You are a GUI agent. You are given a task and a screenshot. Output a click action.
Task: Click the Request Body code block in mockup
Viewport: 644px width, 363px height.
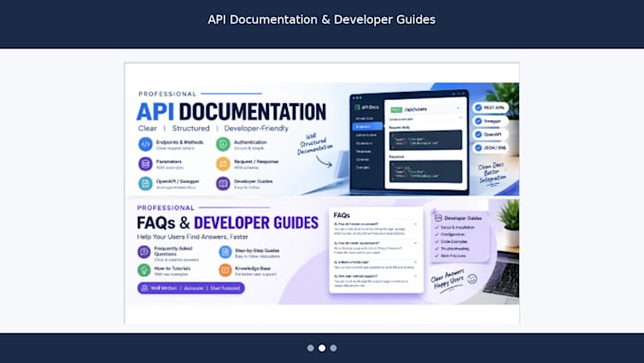(425, 140)
